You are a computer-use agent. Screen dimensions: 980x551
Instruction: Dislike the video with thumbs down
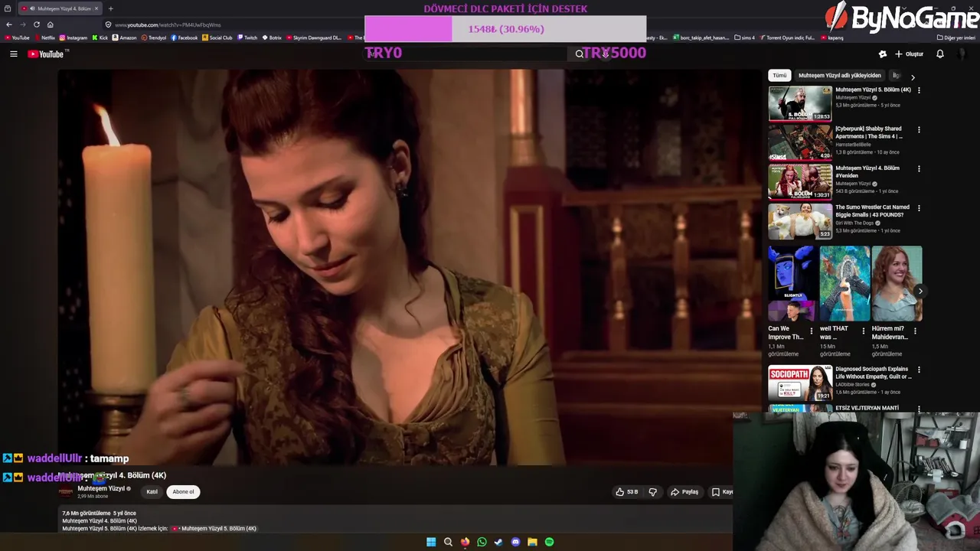(652, 492)
